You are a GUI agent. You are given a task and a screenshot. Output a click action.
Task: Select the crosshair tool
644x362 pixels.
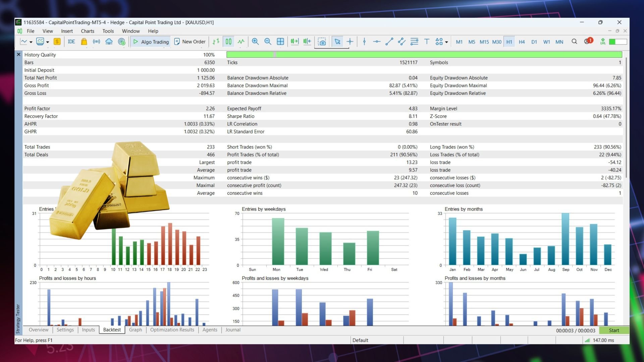pos(350,42)
